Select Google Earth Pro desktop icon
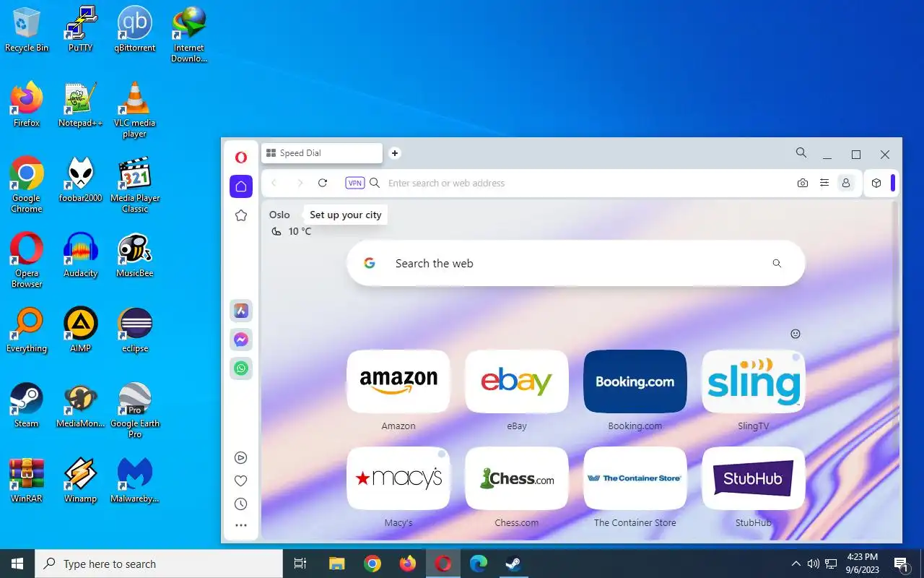The image size is (924, 578). (x=135, y=411)
